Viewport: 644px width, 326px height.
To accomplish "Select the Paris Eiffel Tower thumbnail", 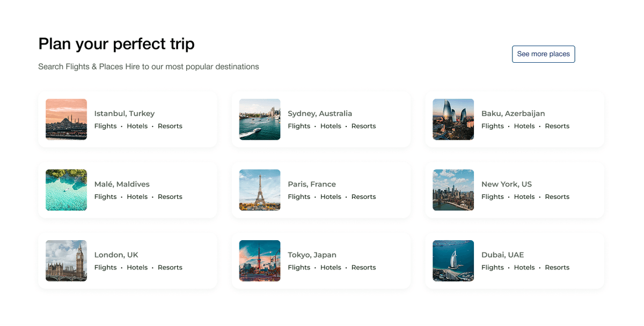I will click(x=260, y=190).
